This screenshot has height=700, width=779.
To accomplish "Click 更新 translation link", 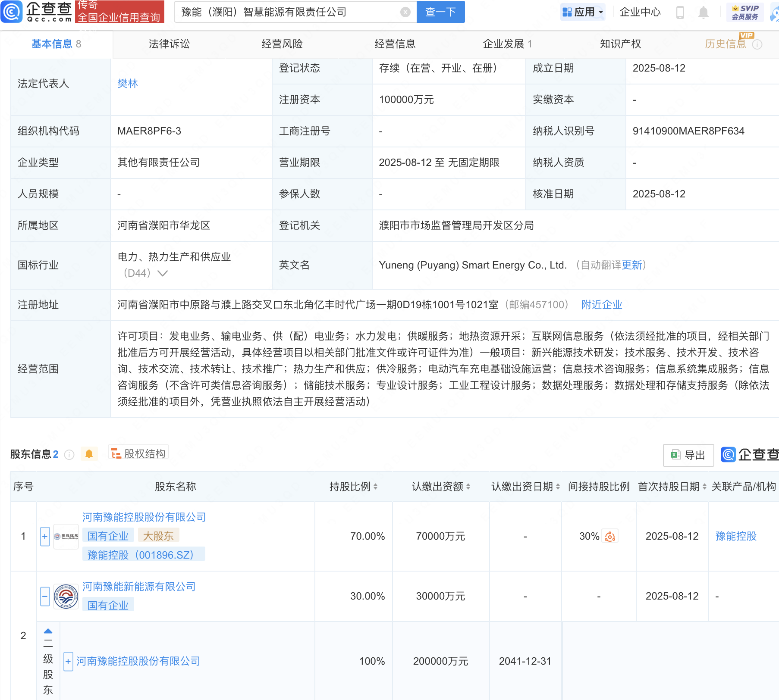I will 632,265.
